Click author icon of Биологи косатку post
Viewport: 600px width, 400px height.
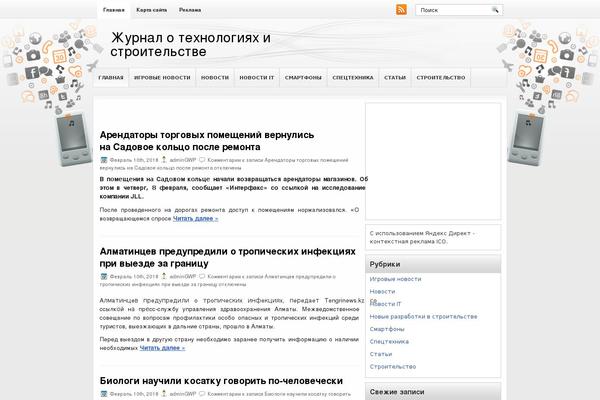point(164,393)
